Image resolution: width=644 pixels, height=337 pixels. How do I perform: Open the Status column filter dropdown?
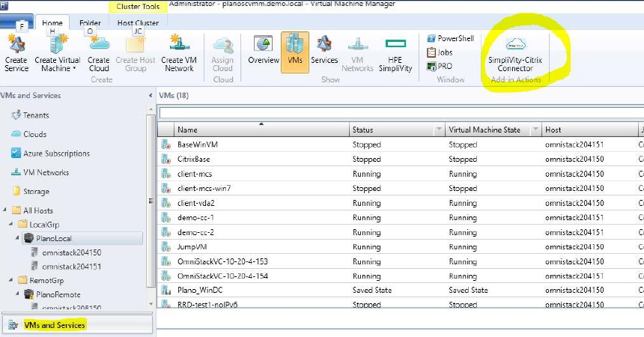coord(439,130)
